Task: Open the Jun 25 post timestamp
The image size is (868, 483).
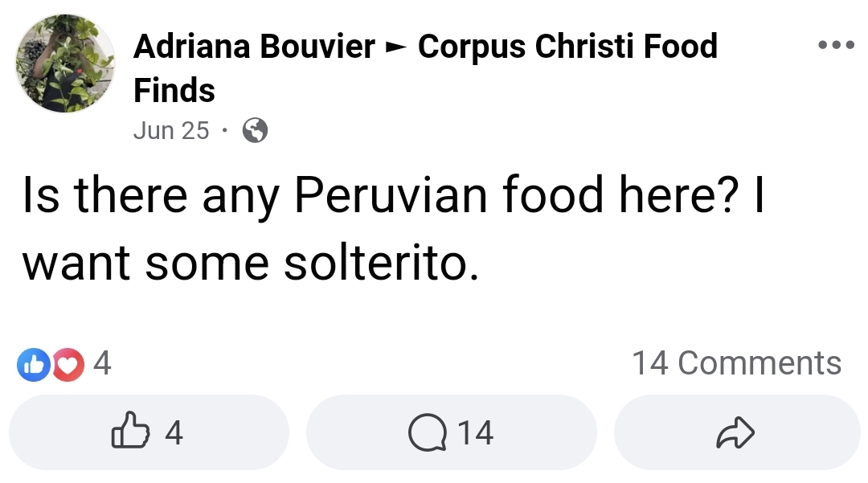Action: (171, 131)
